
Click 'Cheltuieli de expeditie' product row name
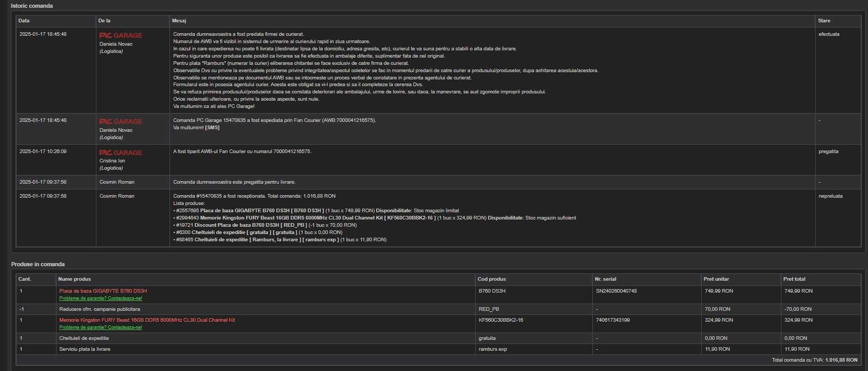84,338
